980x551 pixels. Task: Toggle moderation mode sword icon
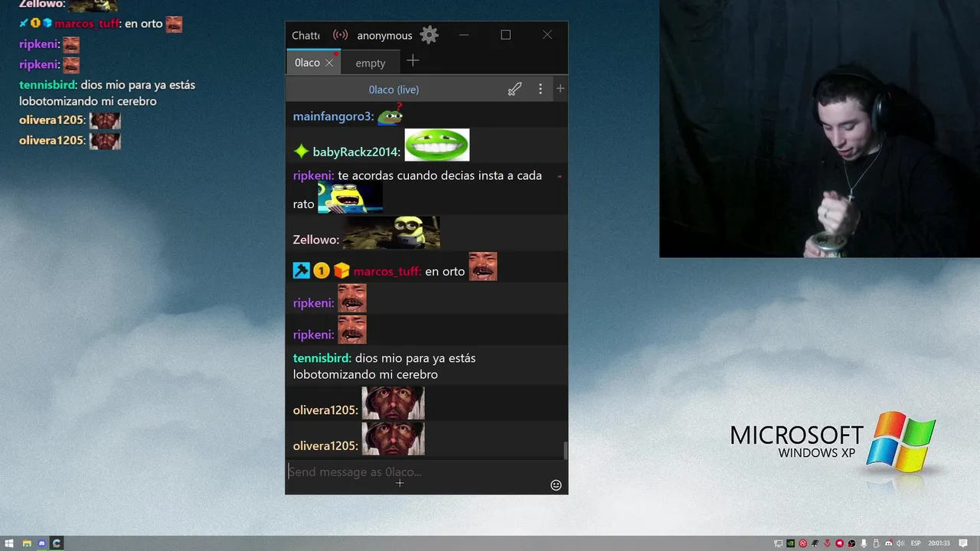[514, 89]
